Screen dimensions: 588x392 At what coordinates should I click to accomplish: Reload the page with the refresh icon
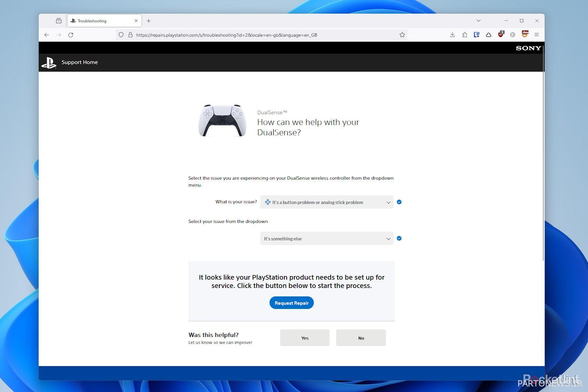pos(71,35)
